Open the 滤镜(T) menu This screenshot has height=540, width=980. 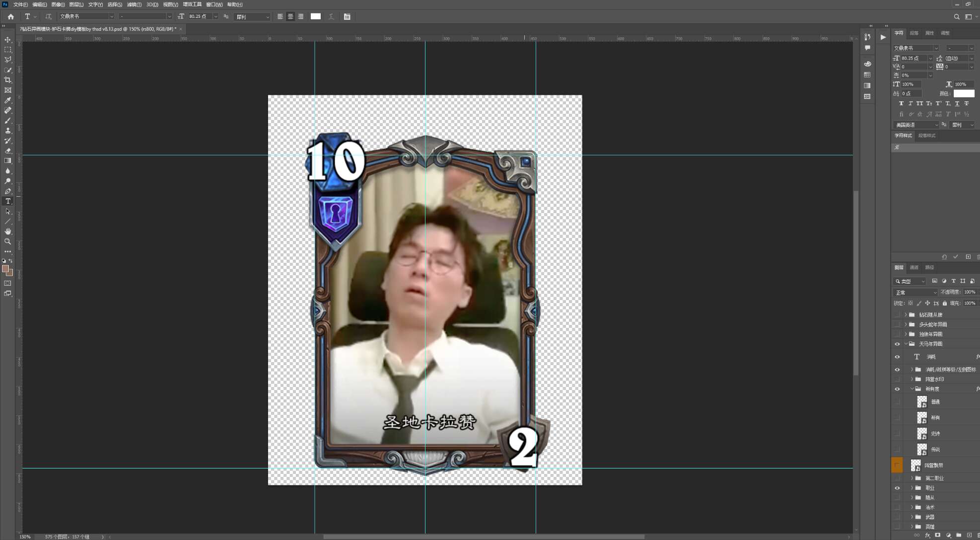[x=134, y=4]
